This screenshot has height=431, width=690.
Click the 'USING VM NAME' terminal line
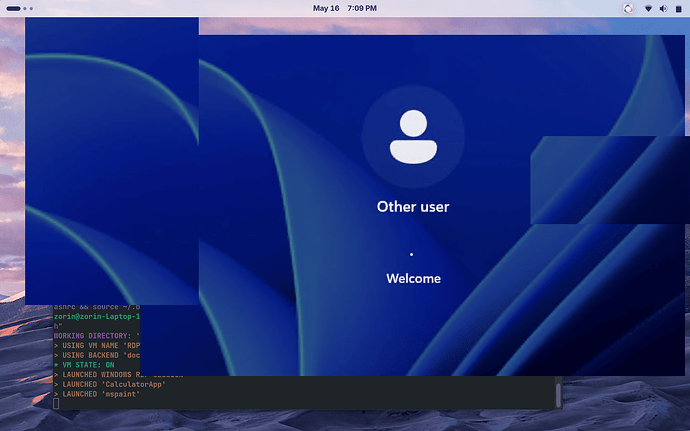pyautogui.click(x=97, y=346)
